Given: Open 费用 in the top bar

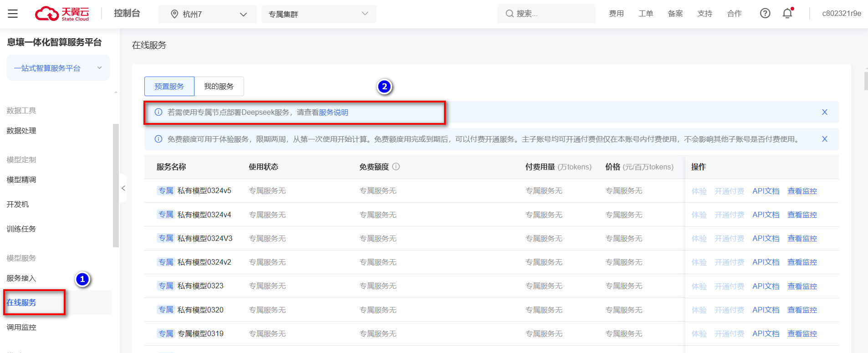Looking at the screenshot, I should [616, 14].
